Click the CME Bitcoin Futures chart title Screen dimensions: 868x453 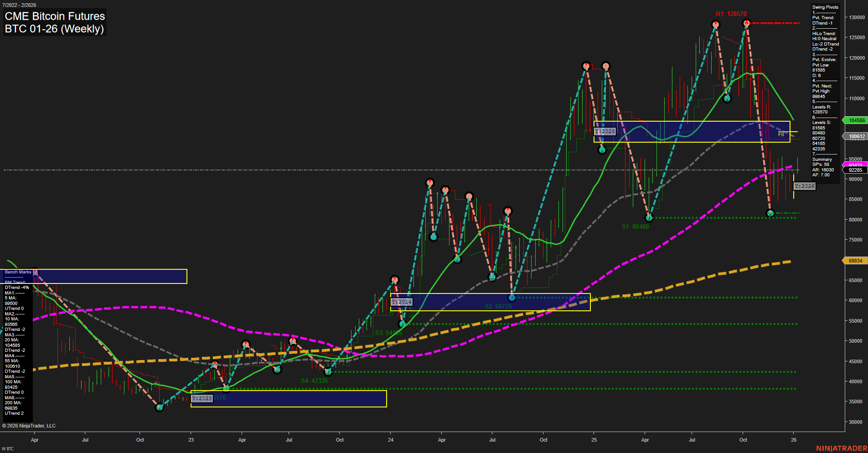click(x=54, y=16)
